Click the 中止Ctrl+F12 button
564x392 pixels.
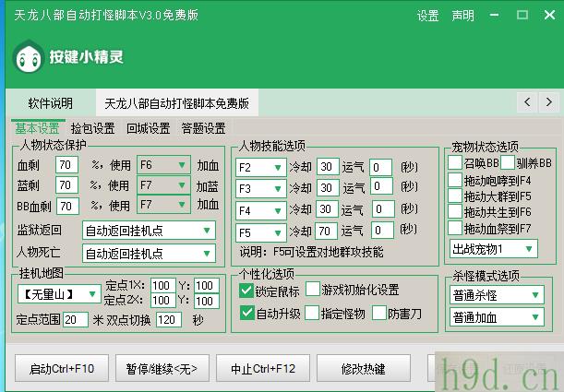(x=262, y=368)
